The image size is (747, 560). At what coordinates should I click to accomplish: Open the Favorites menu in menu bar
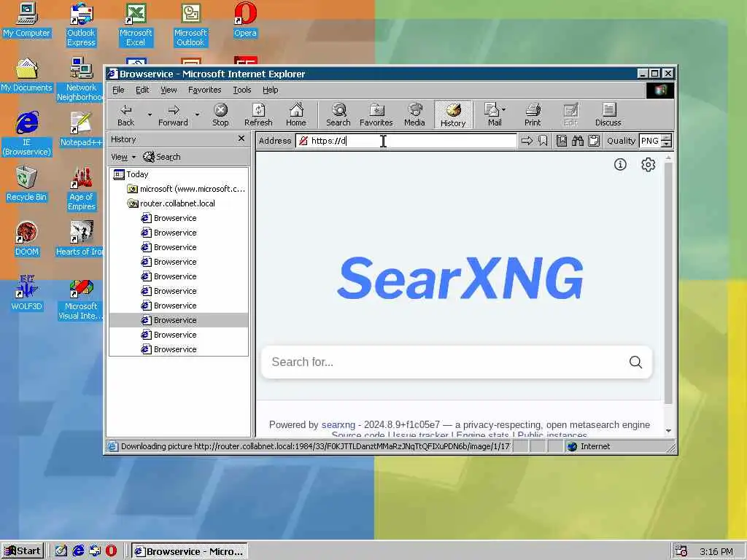pos(204,90)
